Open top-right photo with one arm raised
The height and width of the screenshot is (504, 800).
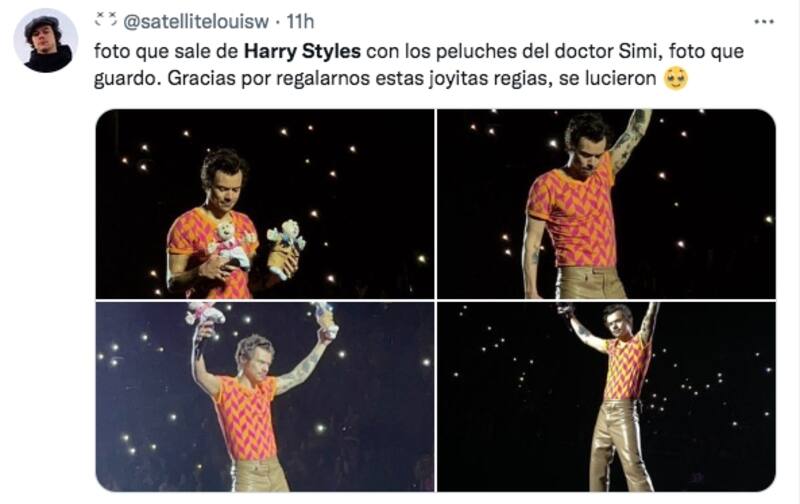point(606,204)
